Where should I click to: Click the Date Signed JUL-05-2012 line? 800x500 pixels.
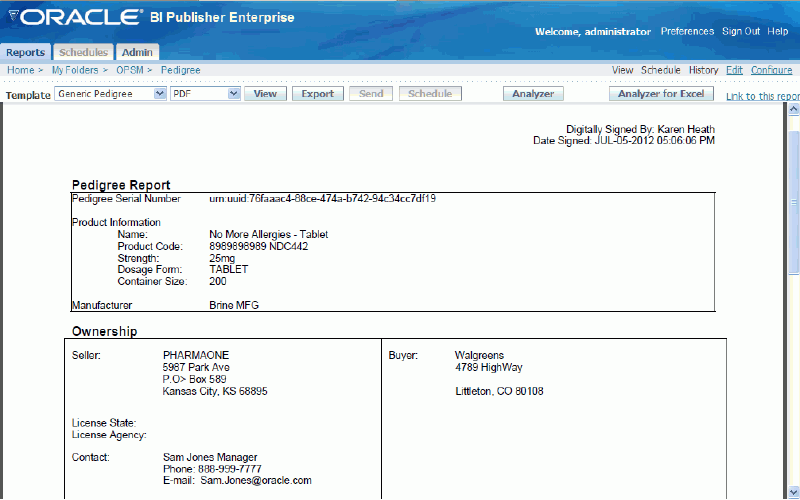tap(623, 140)
